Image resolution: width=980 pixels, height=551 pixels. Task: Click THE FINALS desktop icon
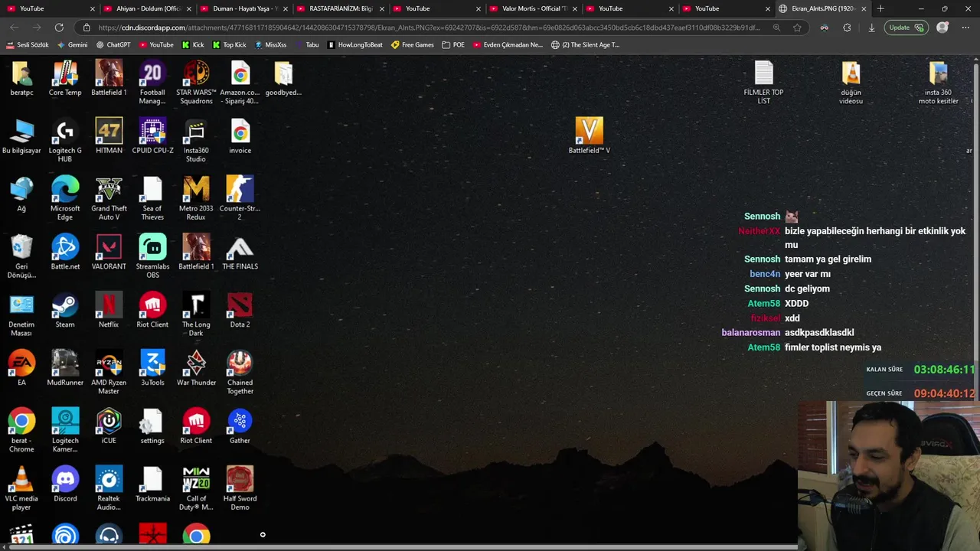pos(240,253)
